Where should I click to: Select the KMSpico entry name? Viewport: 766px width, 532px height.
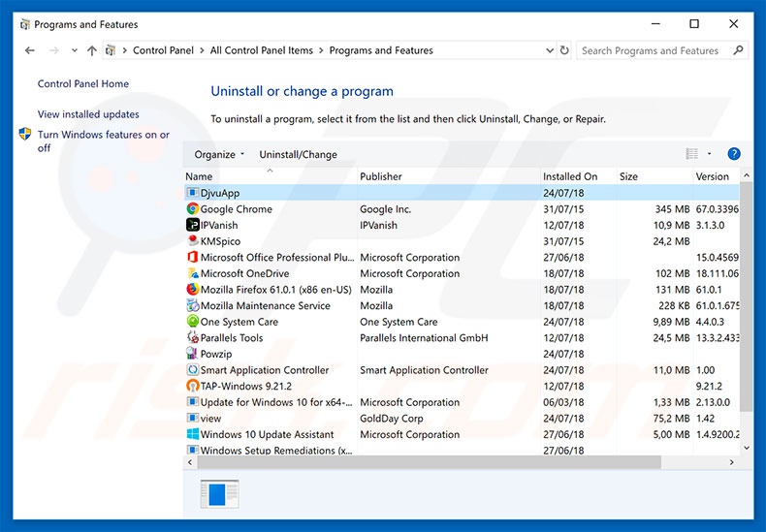220,241
